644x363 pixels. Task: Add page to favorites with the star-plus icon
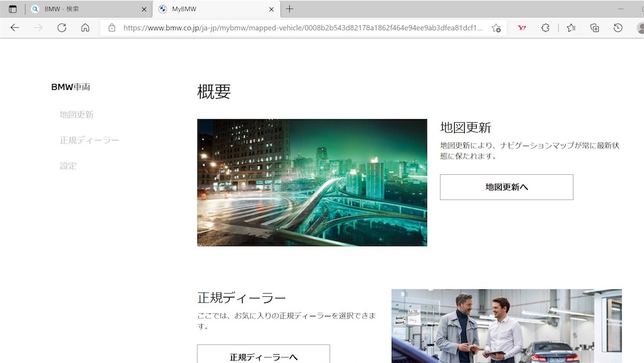tap(496, 28)
